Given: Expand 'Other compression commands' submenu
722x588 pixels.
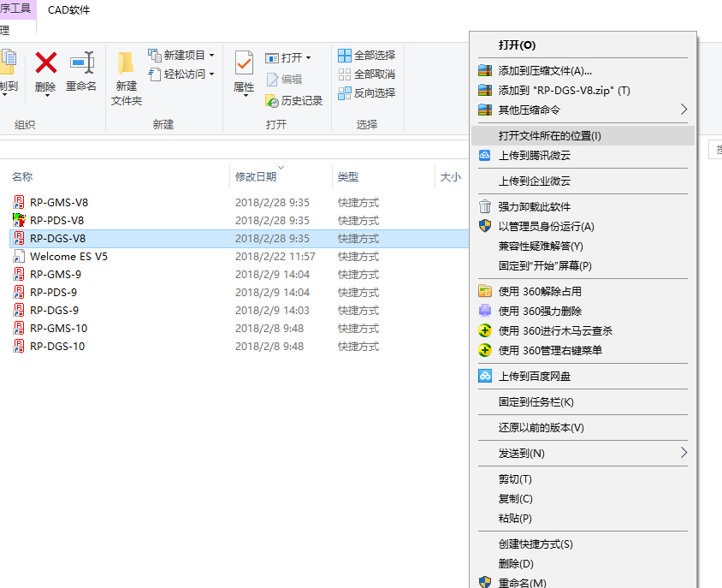Looking at the screenshot, I should 683,110.
